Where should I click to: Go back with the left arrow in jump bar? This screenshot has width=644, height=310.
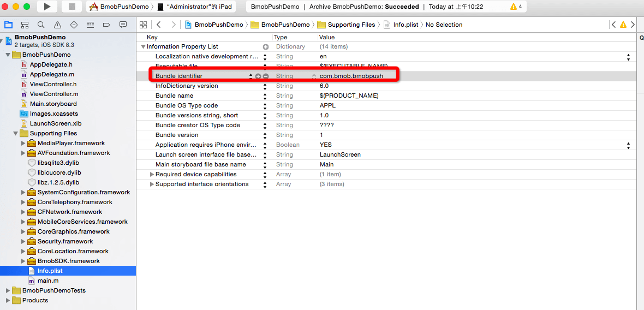click(158, 25)
